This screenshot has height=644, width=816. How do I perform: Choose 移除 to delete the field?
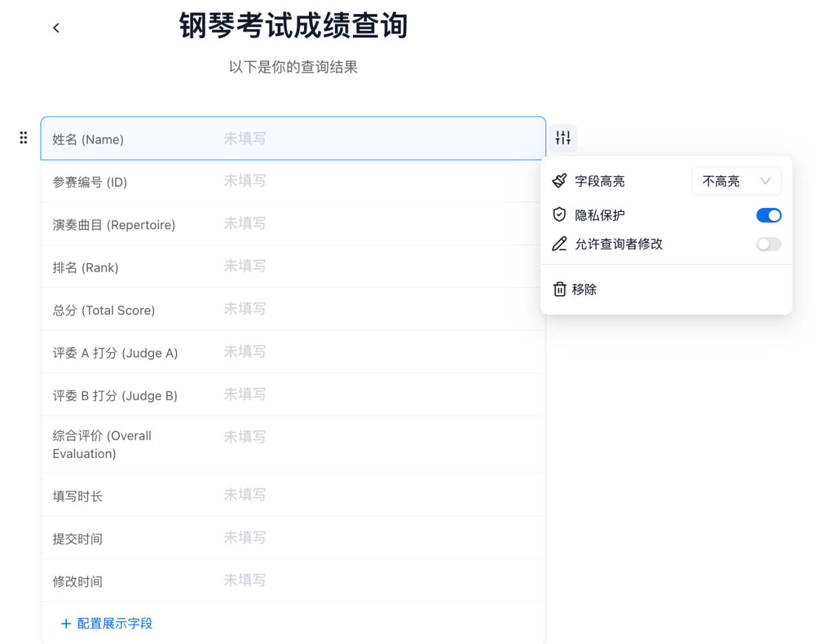[x=666, y=289]
